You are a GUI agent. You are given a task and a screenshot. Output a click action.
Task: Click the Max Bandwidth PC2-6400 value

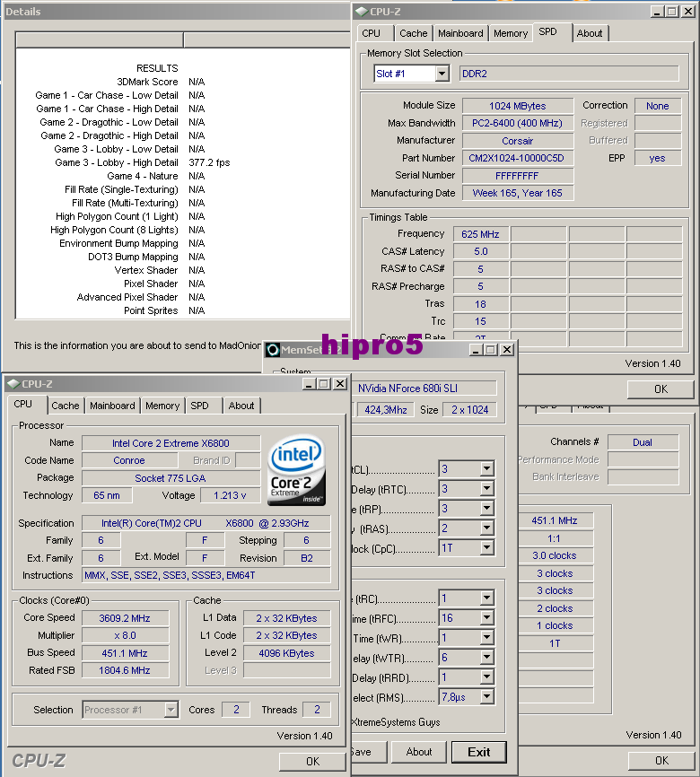(x=517, y=123)
